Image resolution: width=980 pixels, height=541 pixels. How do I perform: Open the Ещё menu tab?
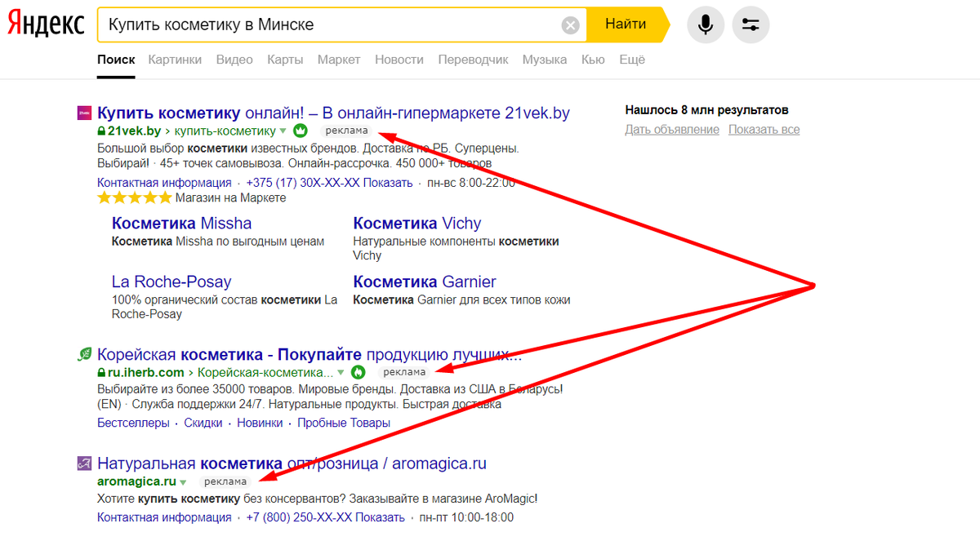tap(632, 60)
